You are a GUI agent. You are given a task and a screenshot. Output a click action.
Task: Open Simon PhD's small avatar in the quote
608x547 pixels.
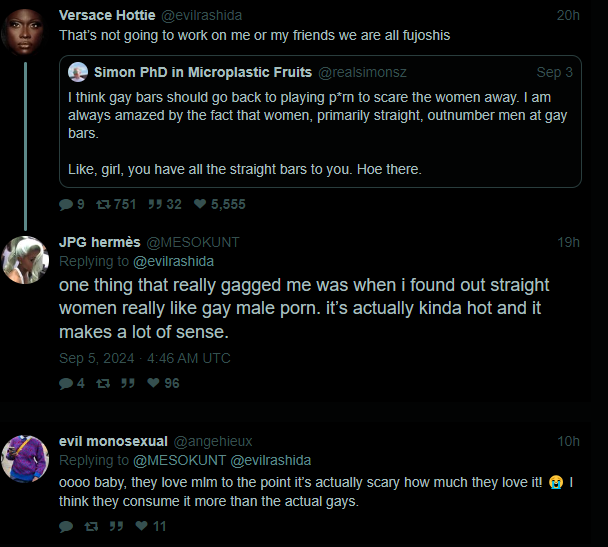[78, 72]
